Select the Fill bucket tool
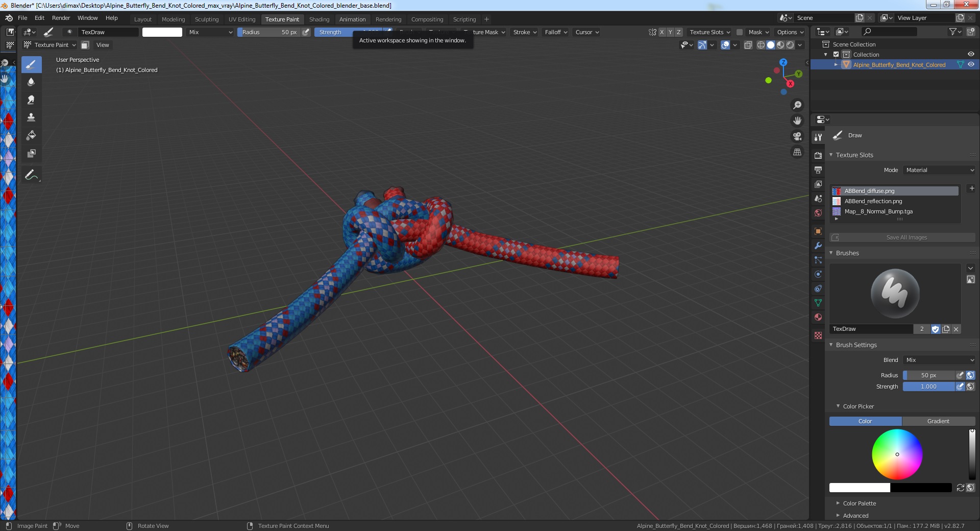The height and width of the screenshot is (531, 980). pyautogui.click(x=31, y=136)
